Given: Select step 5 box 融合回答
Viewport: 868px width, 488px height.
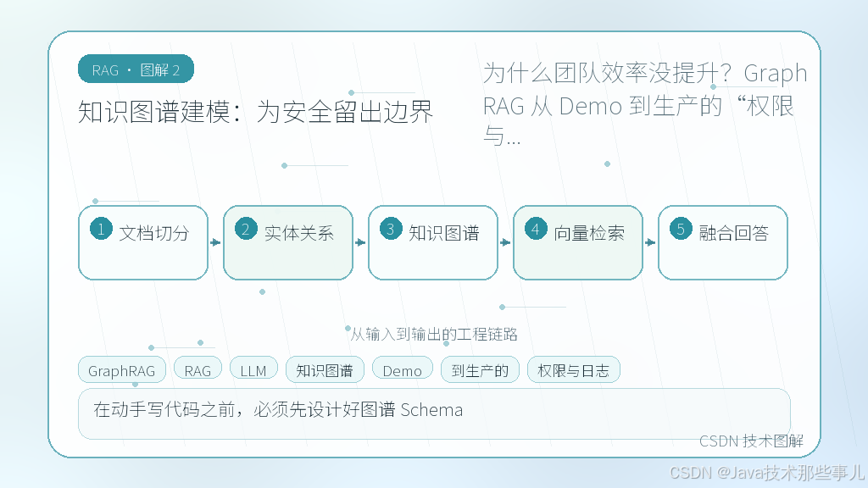Looking at the screenshot, I should [x=723, y=243].
